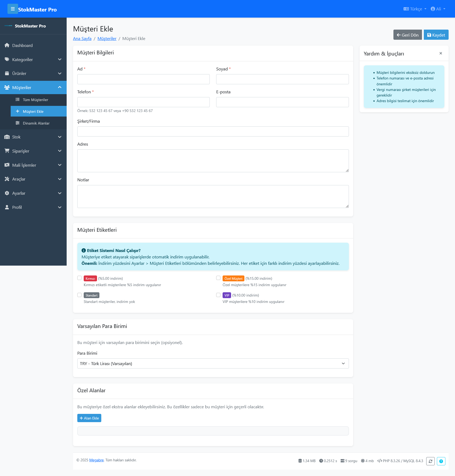Open Araçlar using the wrench icon
Image resolution: width=455 pixels, height=476 pixels.
tap(7, 179)
